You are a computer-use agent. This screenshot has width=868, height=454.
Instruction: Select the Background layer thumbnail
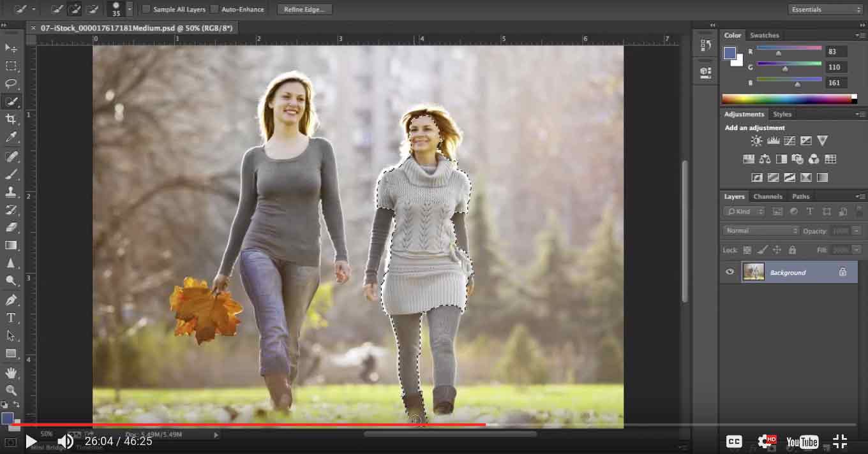(753, 272)
